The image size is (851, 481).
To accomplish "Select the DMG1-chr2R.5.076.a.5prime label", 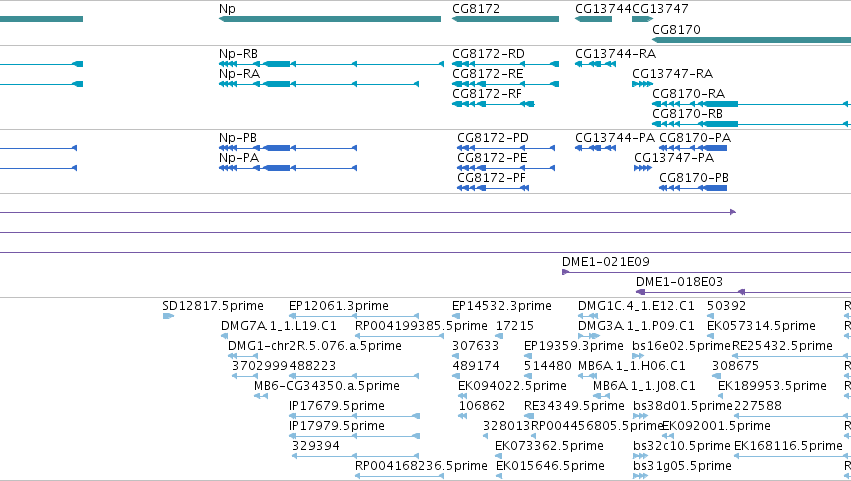I will click(315, 346).
